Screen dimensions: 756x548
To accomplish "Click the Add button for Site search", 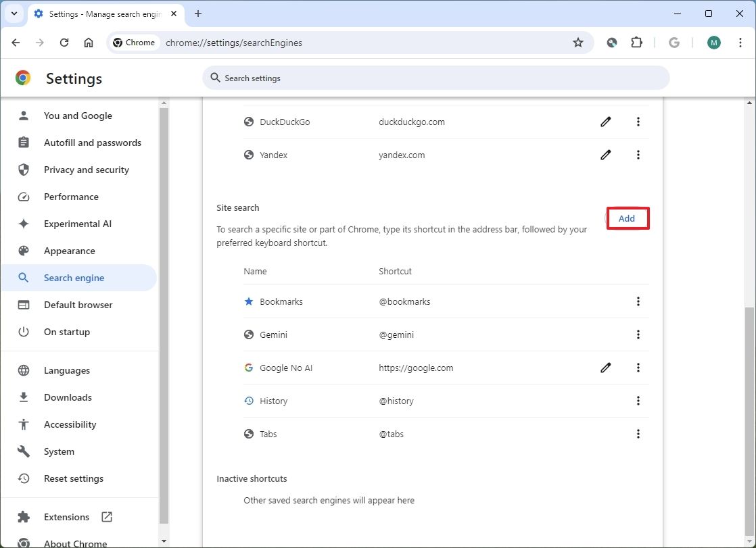I will click(x=626, y=218).
